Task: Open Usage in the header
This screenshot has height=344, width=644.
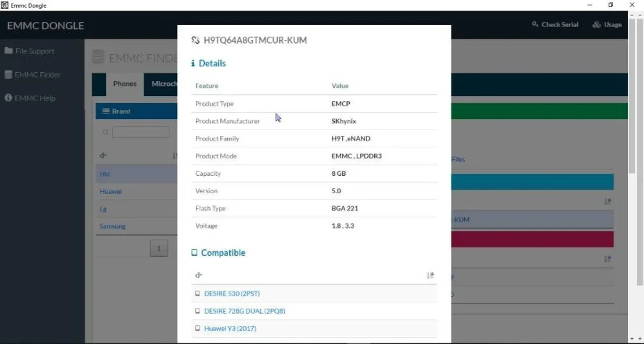Action: click(607, 24)
